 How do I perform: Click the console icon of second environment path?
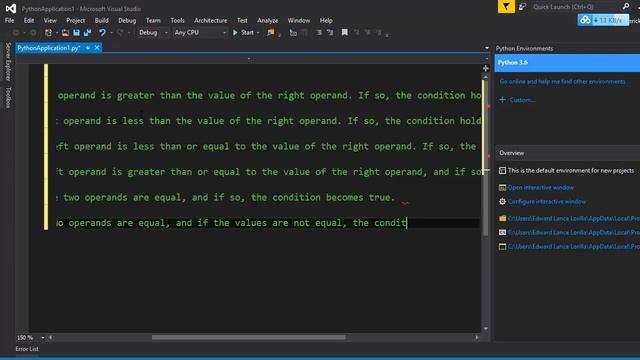(x=502, y=232)
